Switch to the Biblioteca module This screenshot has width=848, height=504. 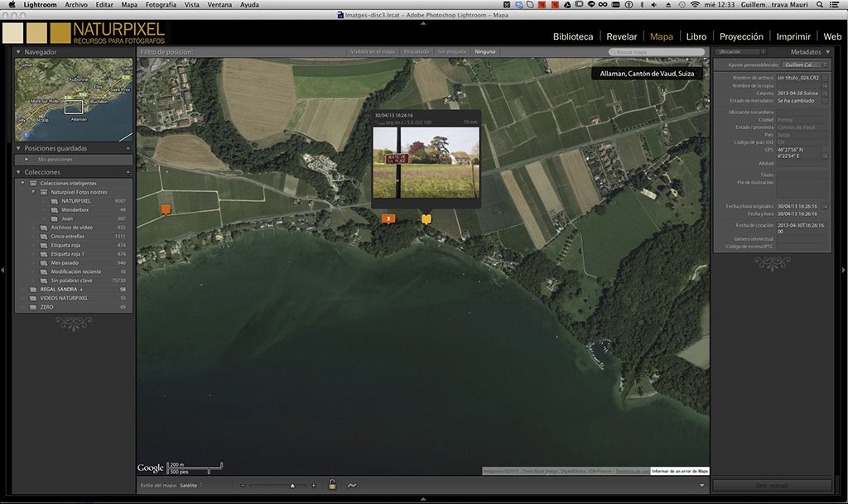[573, 36]
